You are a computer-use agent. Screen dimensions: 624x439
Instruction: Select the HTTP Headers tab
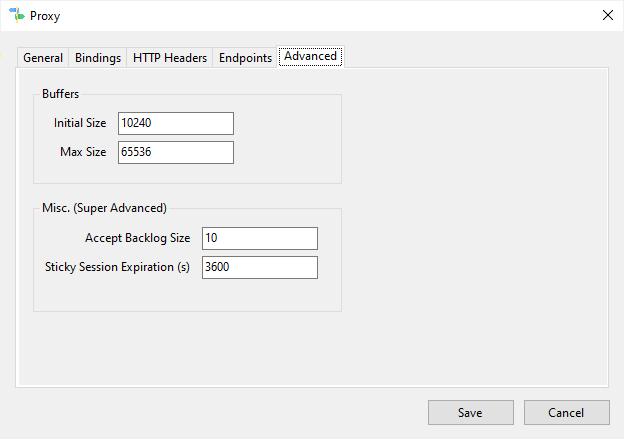pyautogui.click(x=170, y=58)
